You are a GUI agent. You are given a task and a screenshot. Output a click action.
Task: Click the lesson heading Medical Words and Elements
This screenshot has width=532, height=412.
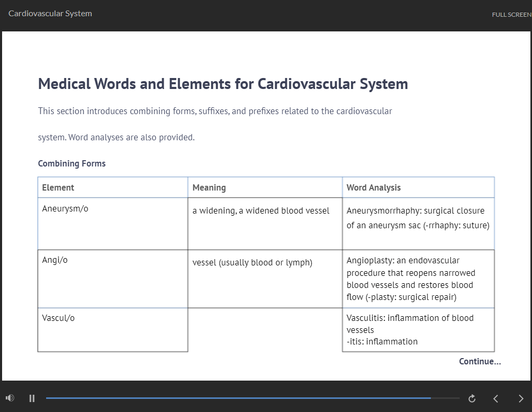point(223,84)
